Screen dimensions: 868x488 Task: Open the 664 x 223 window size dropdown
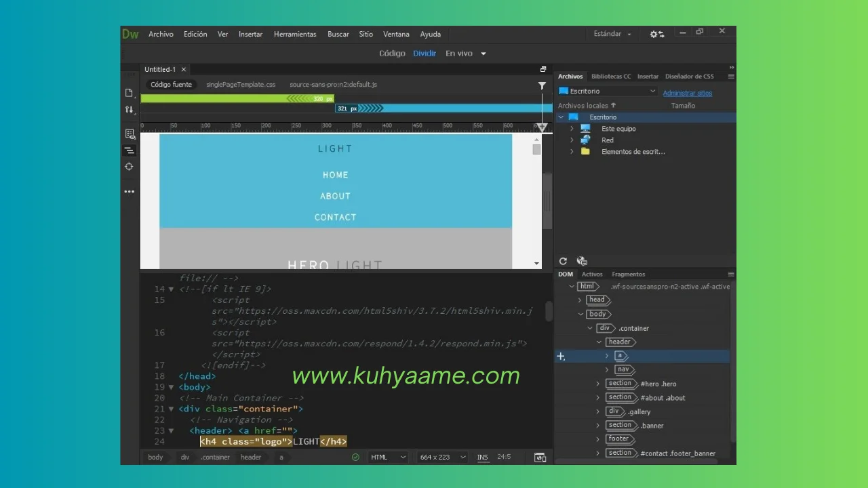coord(443,457)
